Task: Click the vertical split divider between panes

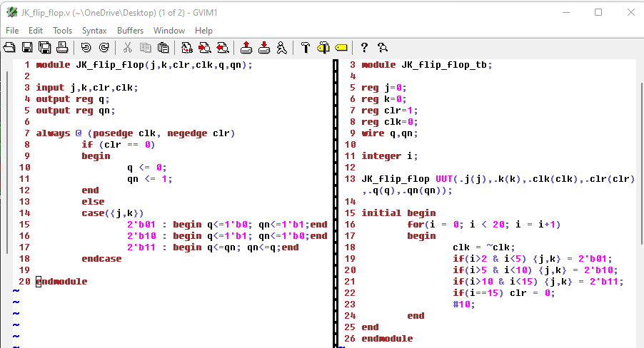Action: click(335, 200)
